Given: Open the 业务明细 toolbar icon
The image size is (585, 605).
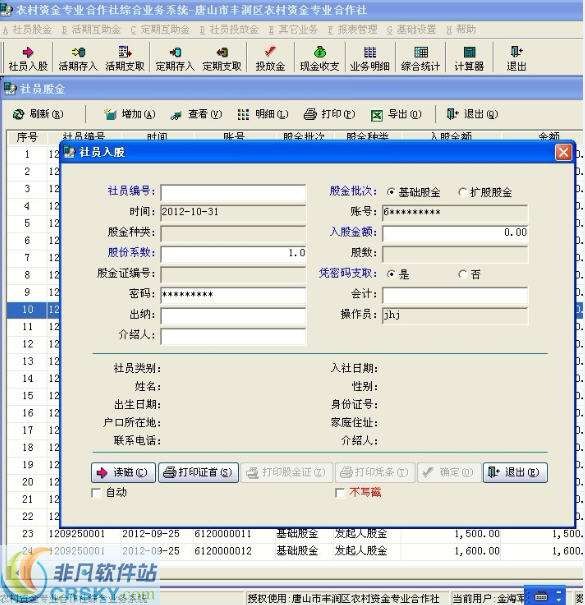Looking at the screenshot, I should (x=370, y=58).
